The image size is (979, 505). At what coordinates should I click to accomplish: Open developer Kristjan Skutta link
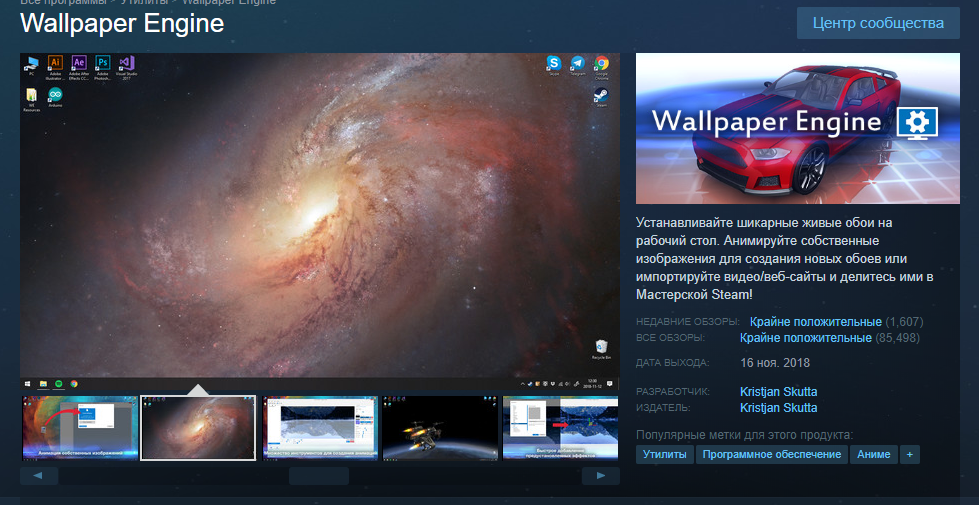coord(779,392)
